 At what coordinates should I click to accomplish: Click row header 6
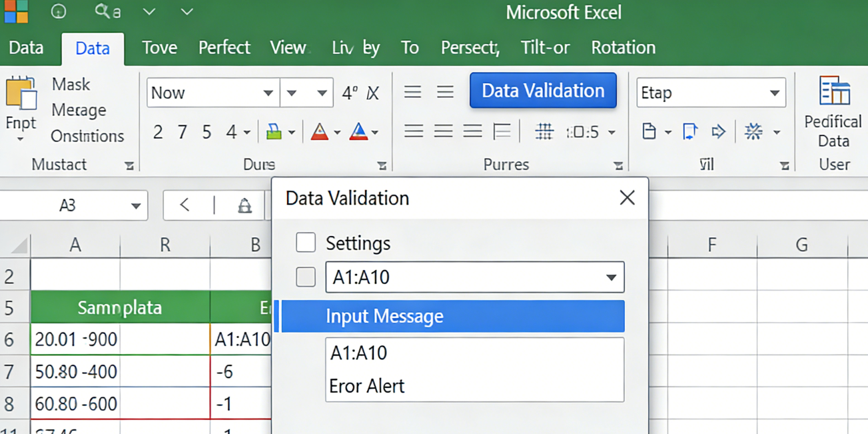coord(9,339)
